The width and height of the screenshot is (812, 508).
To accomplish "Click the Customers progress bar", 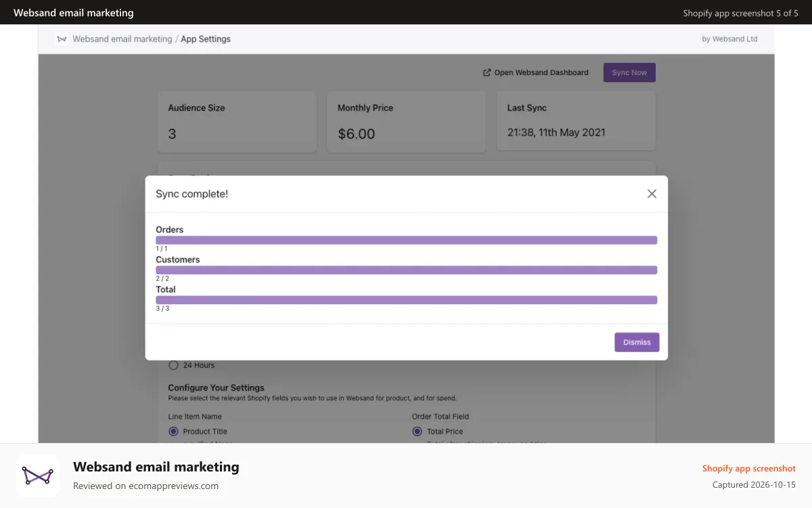I will [406, 270].
